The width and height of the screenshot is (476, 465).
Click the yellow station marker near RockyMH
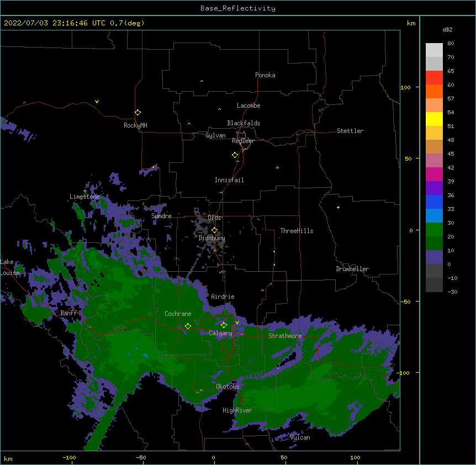pyautogui.click(x=138, y=113)
